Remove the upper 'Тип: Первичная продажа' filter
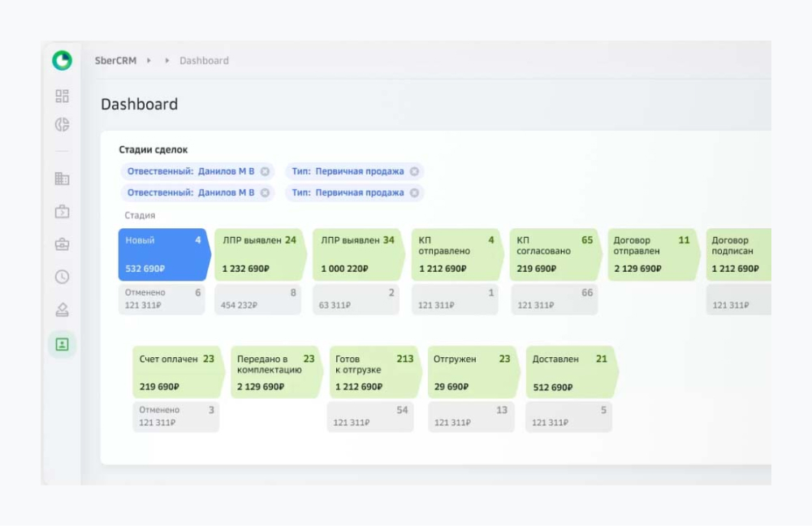 pos(414,171)
